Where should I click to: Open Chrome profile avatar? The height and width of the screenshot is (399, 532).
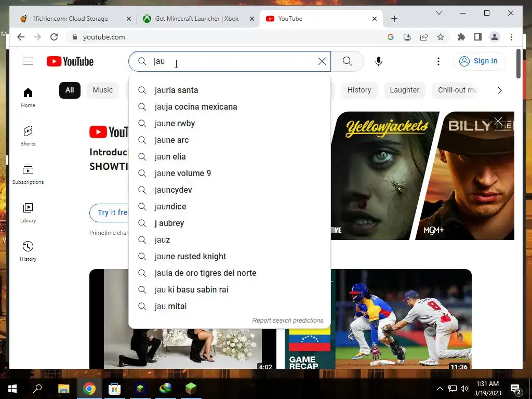(x=495, y=37)
